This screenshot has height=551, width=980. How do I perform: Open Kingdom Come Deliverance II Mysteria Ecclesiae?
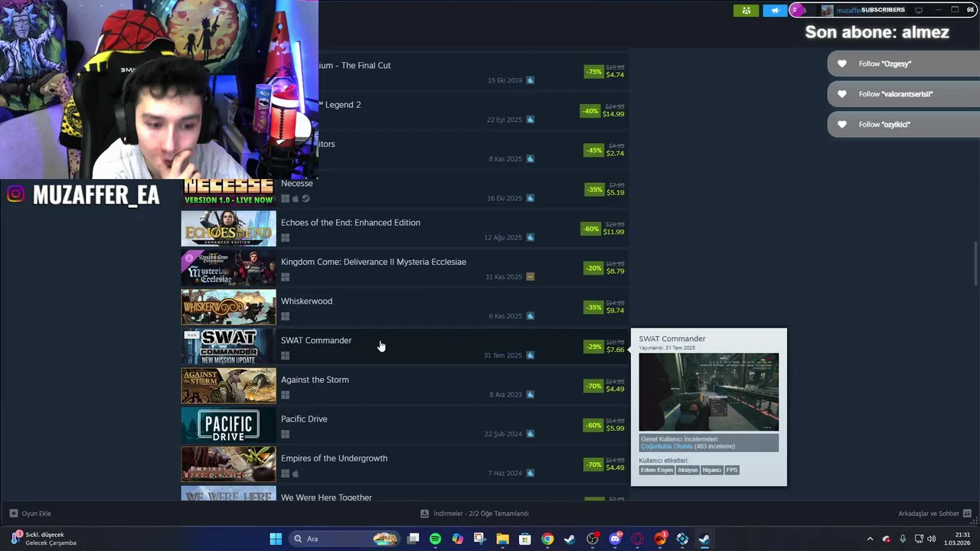point(374,262)
